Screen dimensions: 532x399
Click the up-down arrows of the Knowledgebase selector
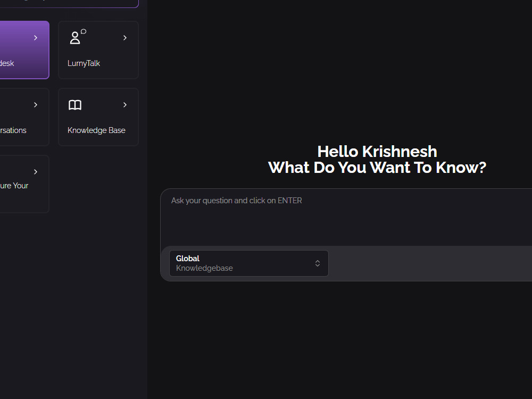click(318, 263)
